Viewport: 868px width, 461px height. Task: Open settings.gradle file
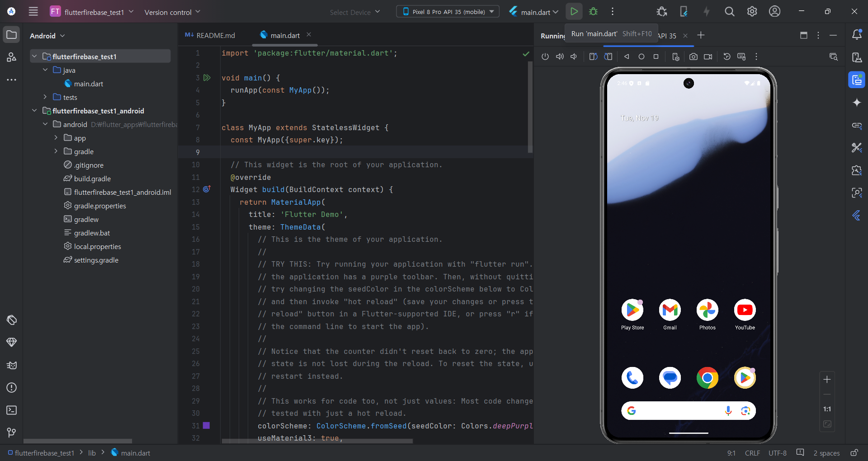pos(96,260)
